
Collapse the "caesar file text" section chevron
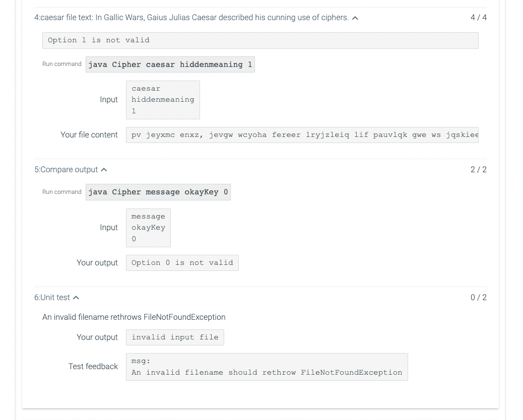(x=355, y=17)
